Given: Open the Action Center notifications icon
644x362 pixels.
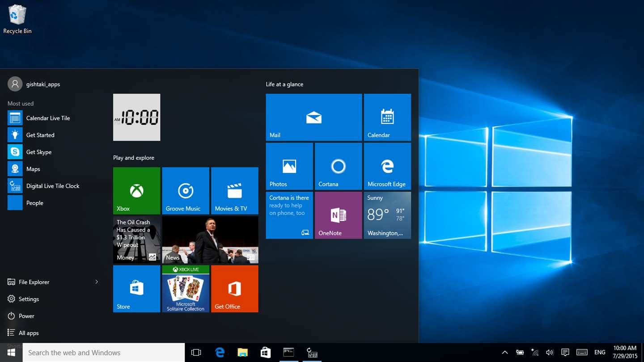Looking at the screenshot, I should (x=565, y=353).
